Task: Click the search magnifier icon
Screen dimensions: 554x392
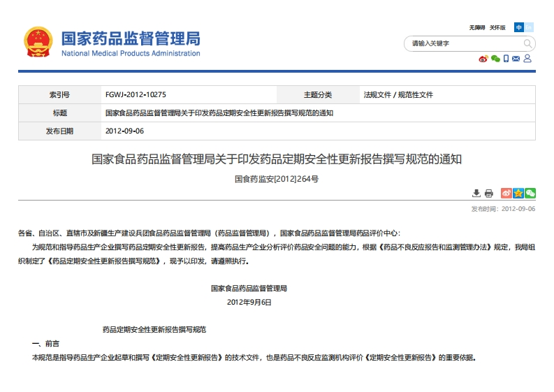Action: [528, 43]
